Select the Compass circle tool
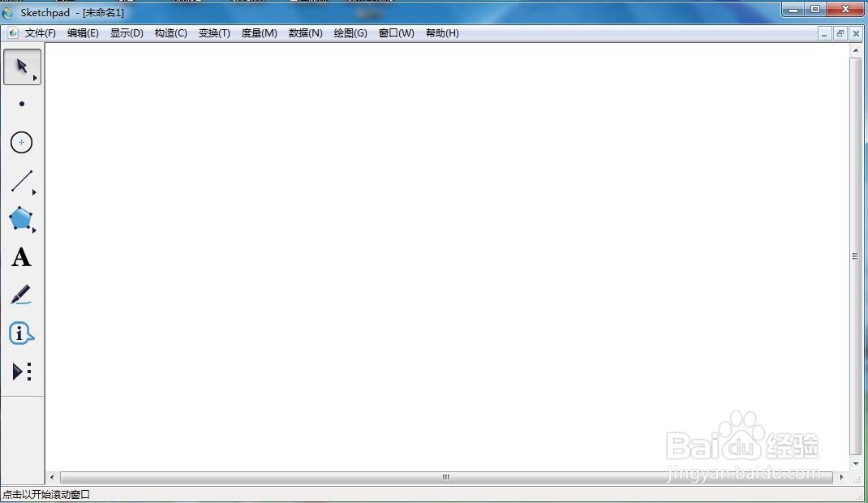This screenshot has height=503, width=868. 22,143
